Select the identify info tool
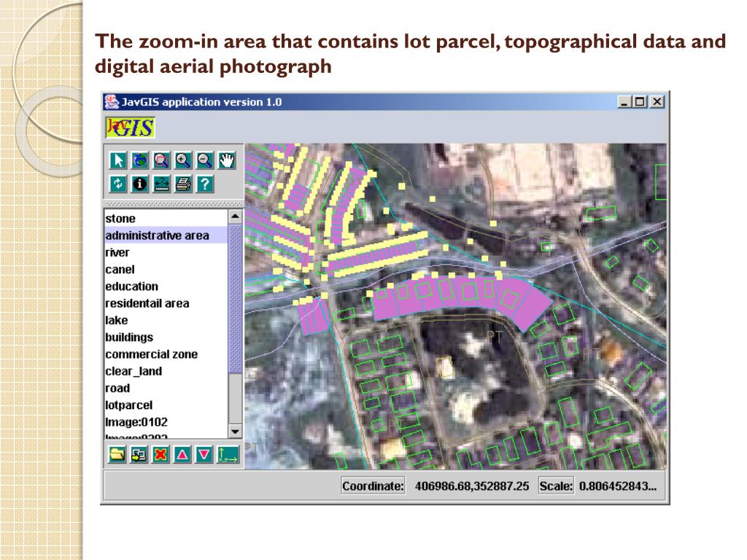This screenshot has height=560, width=747. (139, 184)
